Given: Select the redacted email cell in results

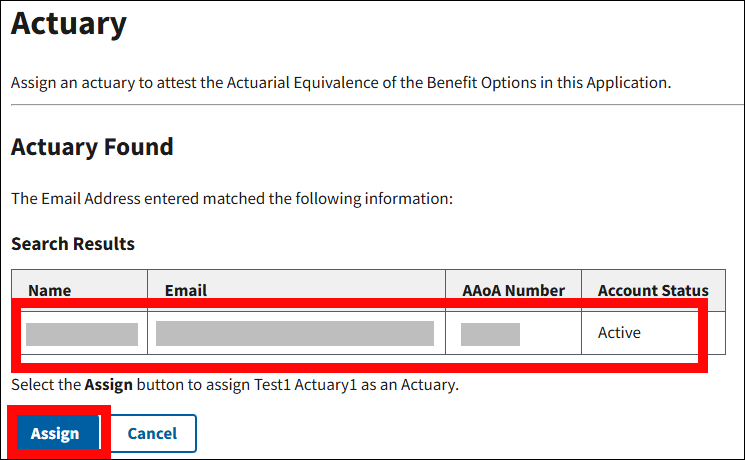Looking at the screenshot, I should tap(295, 333).
